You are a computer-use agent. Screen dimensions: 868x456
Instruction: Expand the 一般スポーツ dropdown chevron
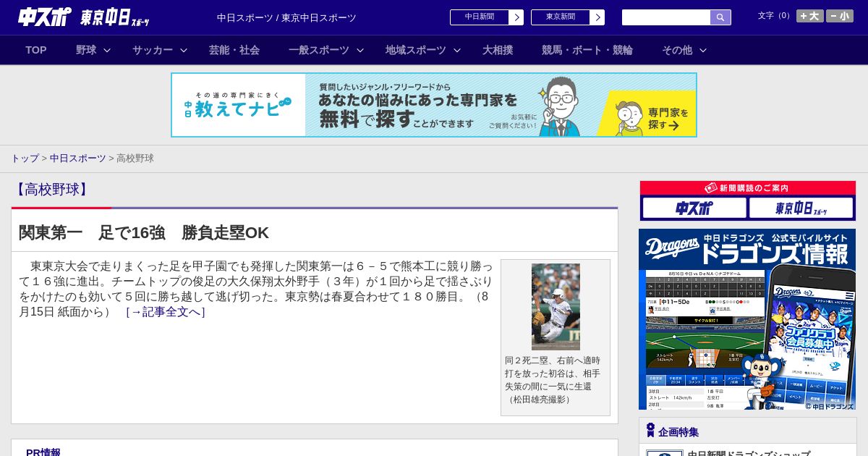[x=360, y=50]
